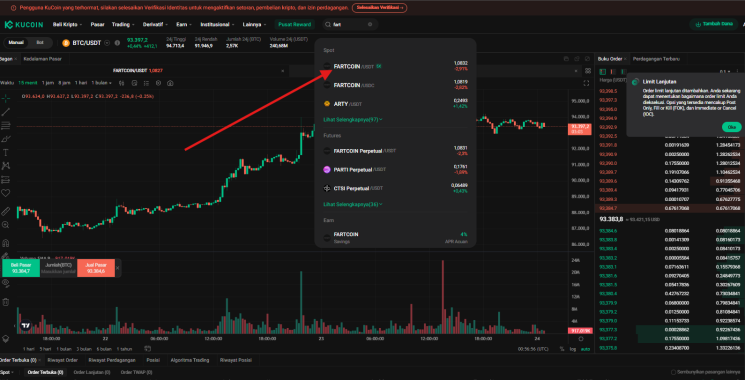Dismiss Limit Lanjutan popup with Oke
The image size is (745, 380).
point(731,127)
